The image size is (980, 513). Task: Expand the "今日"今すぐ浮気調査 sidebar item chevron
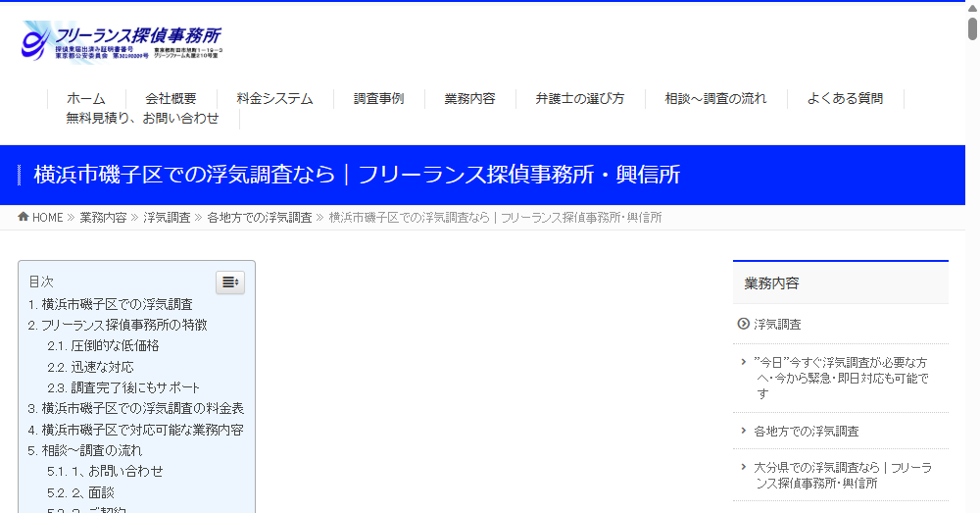click(x=744, y=362)
